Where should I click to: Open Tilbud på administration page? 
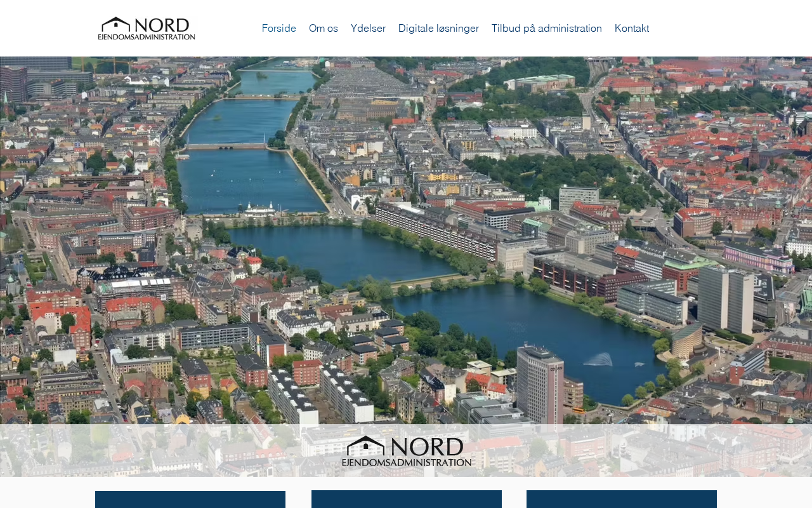coord(547,28)
